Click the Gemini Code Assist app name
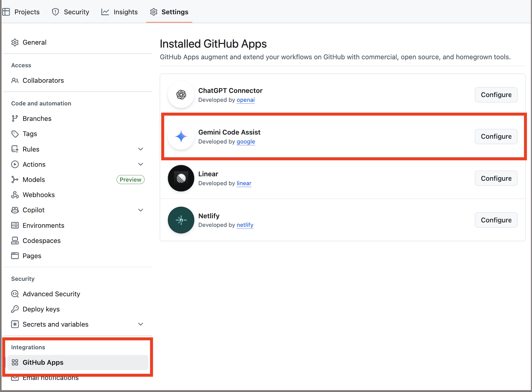The height and width of the screenshot is (392, 532). pyautogui.click(x=229, y=132)
